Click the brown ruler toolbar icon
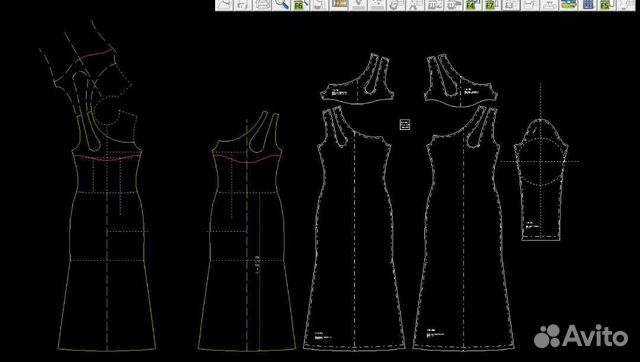This screenshot has height=362, width=640. click(339, 4)
